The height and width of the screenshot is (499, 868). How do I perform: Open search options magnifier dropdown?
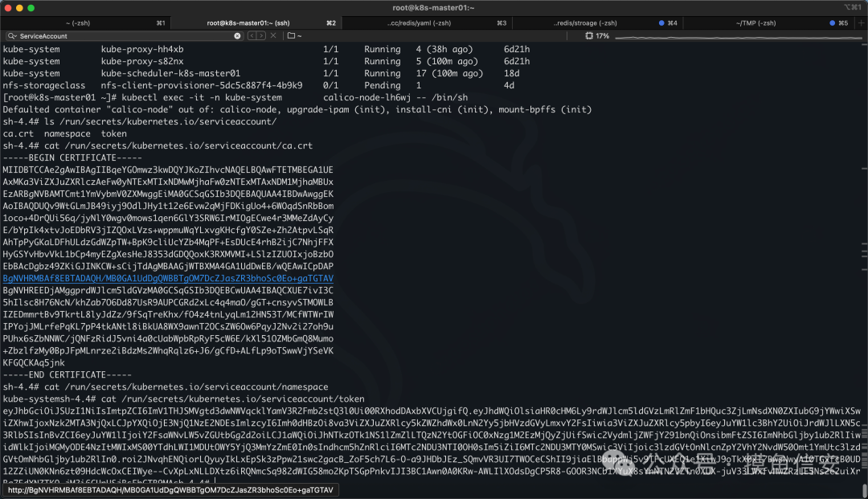[x=12, y=36]
